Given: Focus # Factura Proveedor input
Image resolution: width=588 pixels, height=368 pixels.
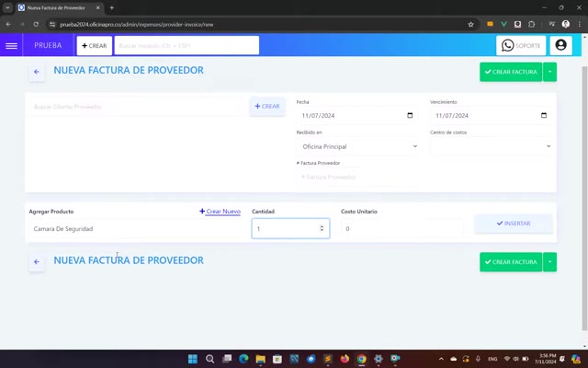Looking at the screenshot, I should click(357, 177).
